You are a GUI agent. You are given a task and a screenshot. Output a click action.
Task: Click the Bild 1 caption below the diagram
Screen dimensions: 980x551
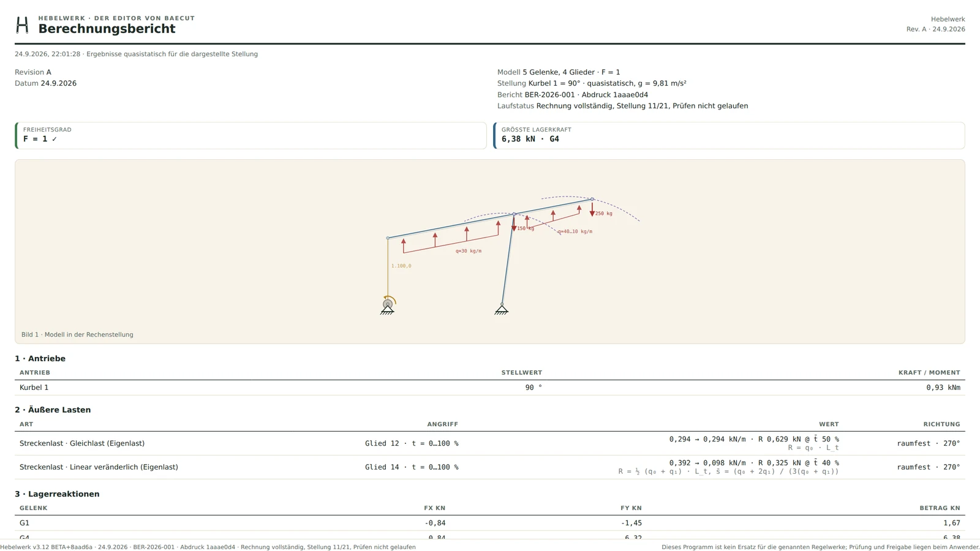[x=77, y=335]
